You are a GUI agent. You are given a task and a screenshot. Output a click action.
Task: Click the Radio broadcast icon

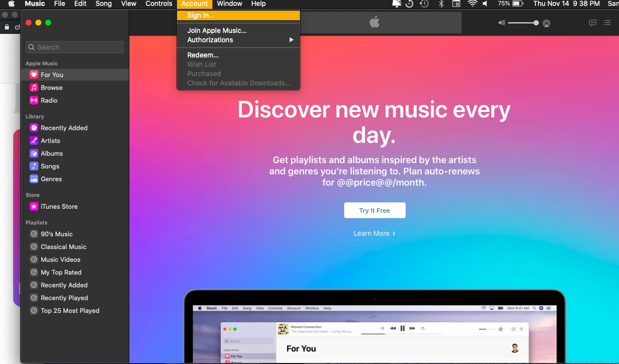coord(33,100)
